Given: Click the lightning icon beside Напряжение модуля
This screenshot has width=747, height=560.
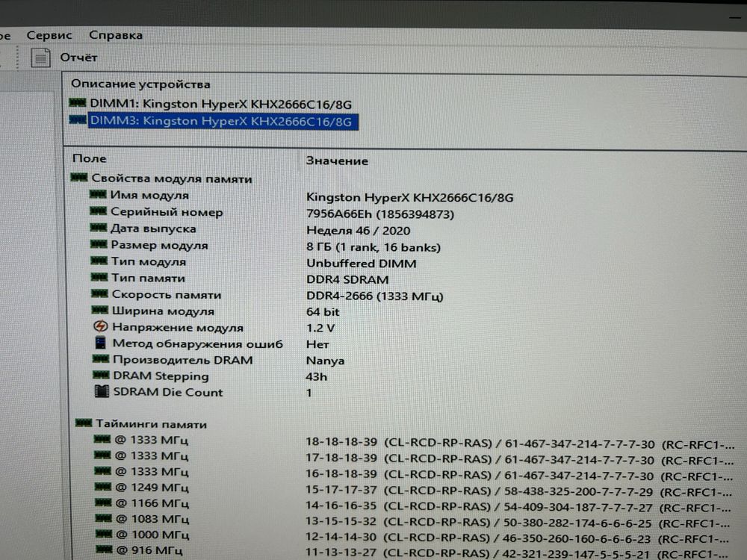Looking at the screenshot, I should tap(100, 326).
